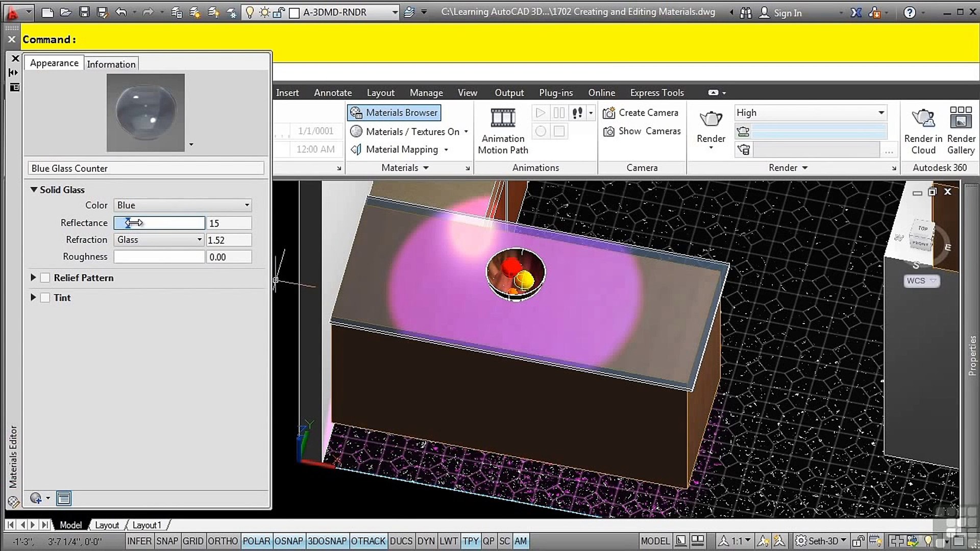Click Sign In link
Viewport: 980px width, 551px height.
787,13
